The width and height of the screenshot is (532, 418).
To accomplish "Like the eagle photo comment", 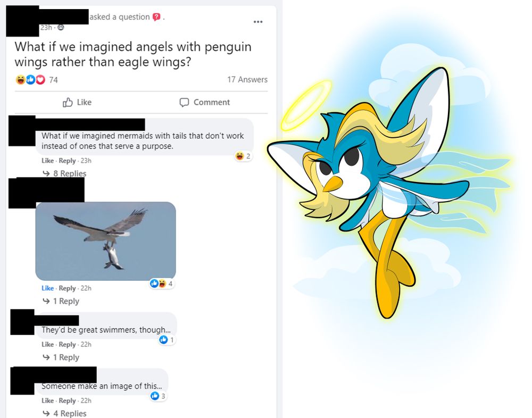I will 47,288.
